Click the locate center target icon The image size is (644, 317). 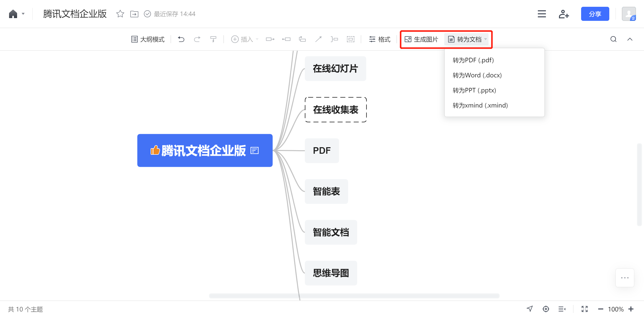pos(546,309)
